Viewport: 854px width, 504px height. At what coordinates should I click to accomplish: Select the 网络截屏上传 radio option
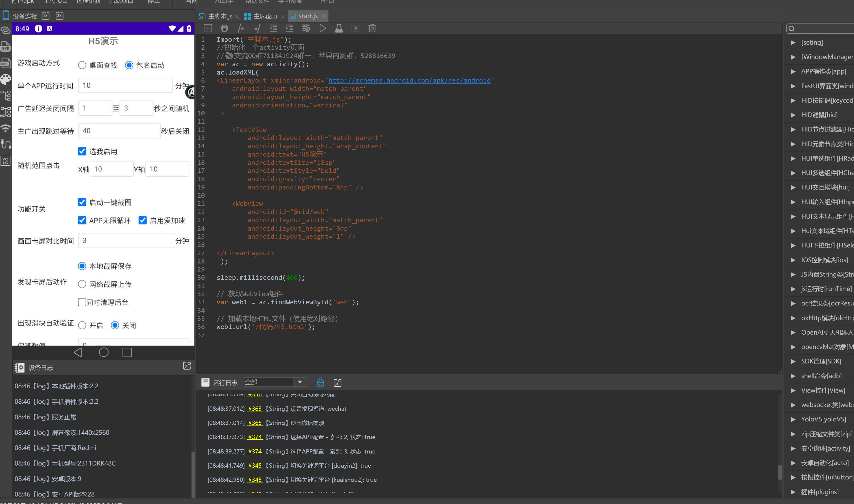point(82,284)
